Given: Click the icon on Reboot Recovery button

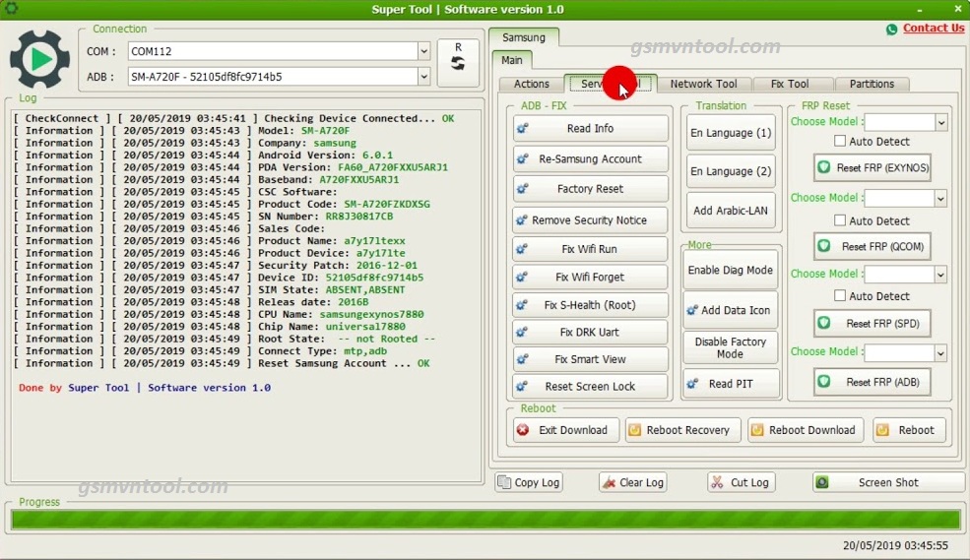Looking at the screenshot, I should [635, 430].
